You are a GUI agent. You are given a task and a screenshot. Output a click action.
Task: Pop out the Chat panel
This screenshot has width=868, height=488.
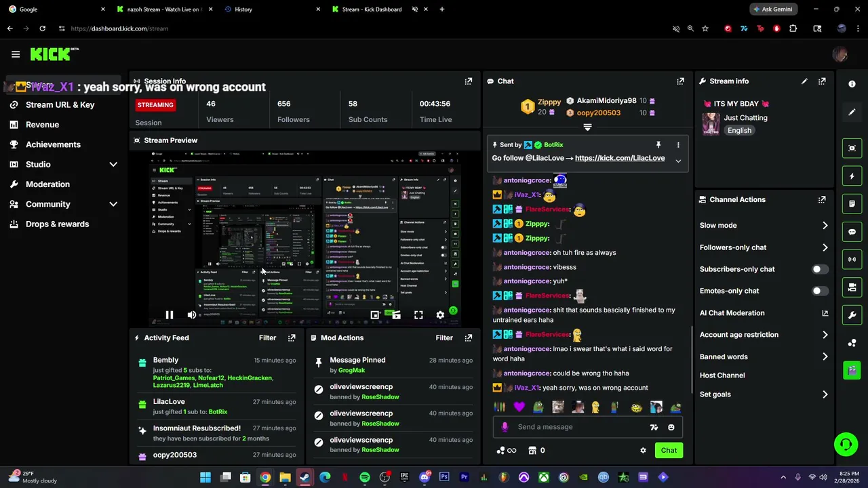(680, 81)
